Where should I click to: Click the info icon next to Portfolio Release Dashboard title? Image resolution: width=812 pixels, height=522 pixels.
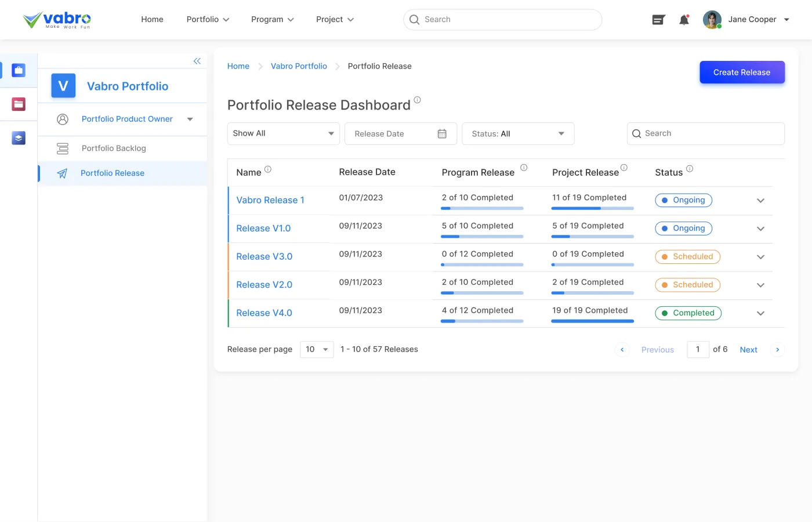pos(418,100)
